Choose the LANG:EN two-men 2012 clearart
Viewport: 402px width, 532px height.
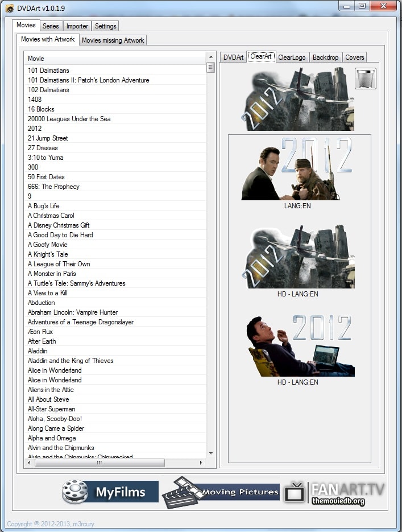coord(297,168)
